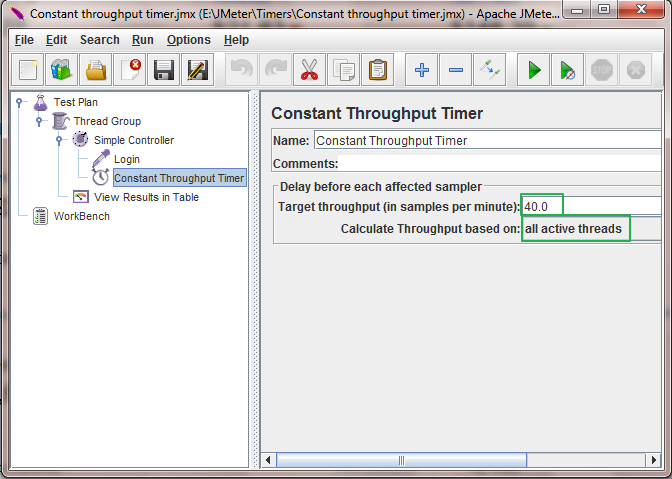Click the Simple Controller icon
This screenshot has height=479, width=672.
(x=80, y=140)
